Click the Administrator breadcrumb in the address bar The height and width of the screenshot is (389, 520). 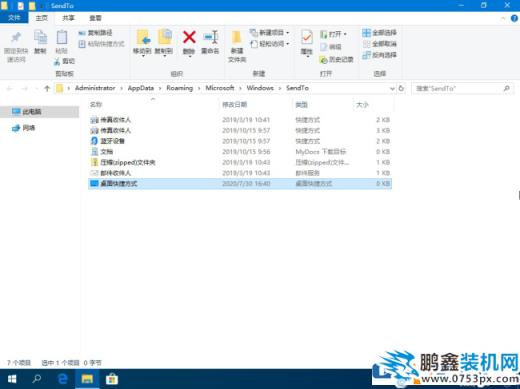pos(95,88)
